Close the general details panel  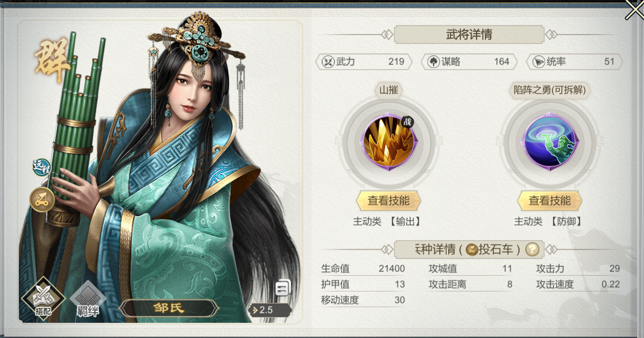coord(634,10)
